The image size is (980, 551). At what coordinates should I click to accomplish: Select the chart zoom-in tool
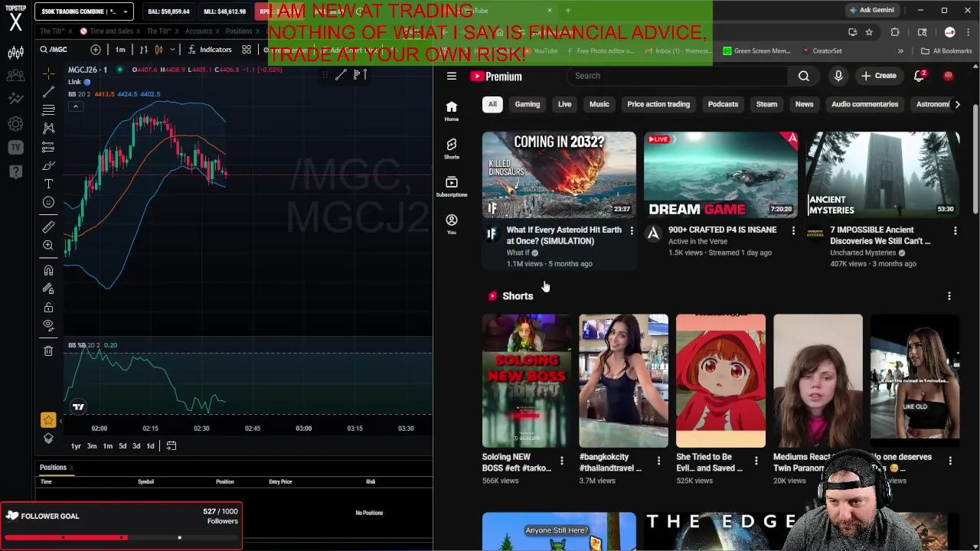click(48, 245)
